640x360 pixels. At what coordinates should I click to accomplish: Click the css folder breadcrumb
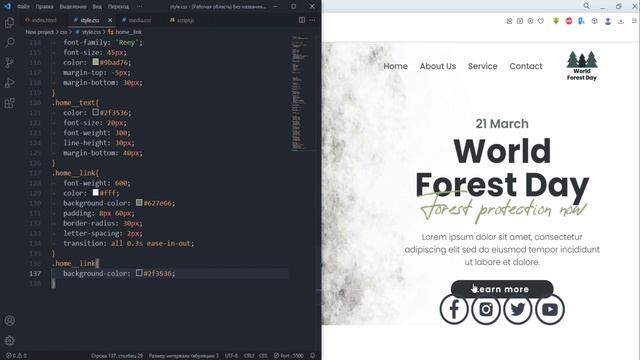point(64,32)
